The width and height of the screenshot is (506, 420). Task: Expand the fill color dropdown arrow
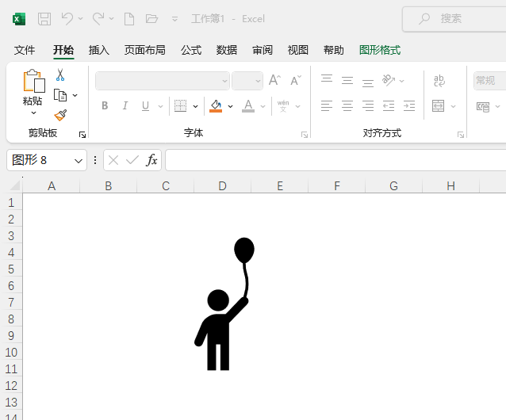pos(230,106)
